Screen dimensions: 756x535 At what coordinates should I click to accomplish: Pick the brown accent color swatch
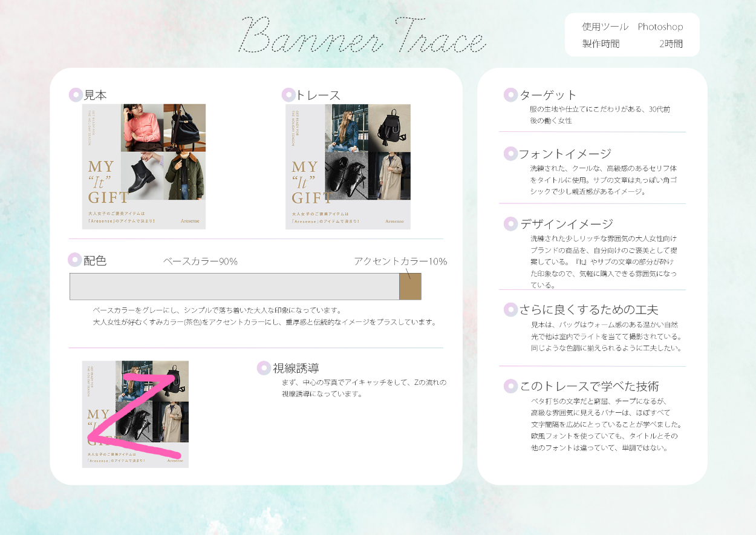tap(410, 286)
